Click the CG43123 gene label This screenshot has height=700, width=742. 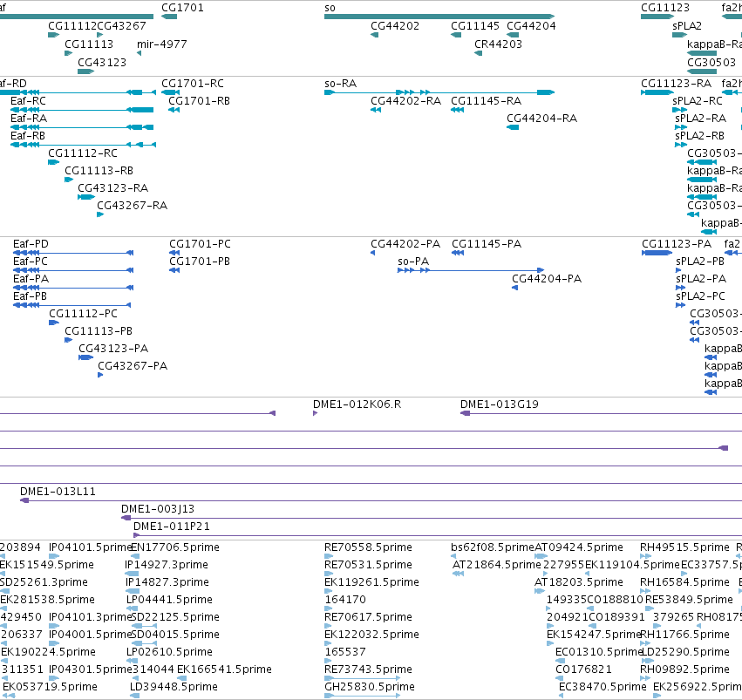pos(102,63)
